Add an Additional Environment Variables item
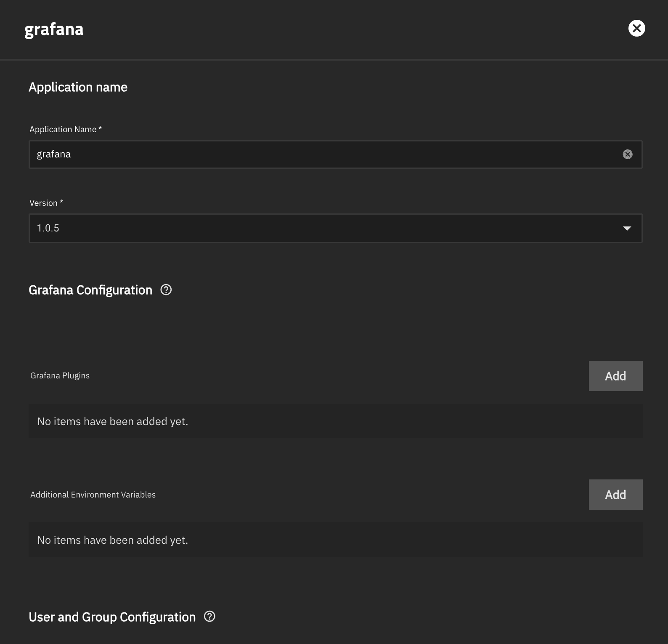668x644 pixels. click(x=615, y=495)
